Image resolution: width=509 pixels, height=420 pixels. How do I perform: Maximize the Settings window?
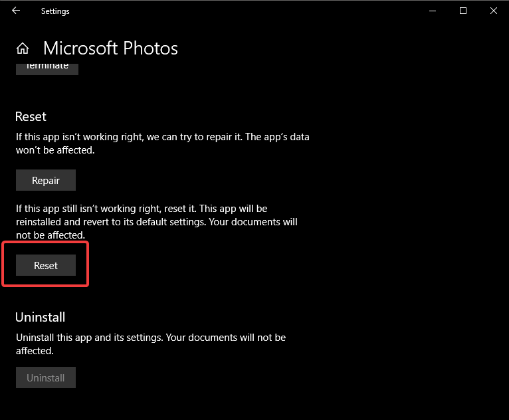tap(463, 11)
